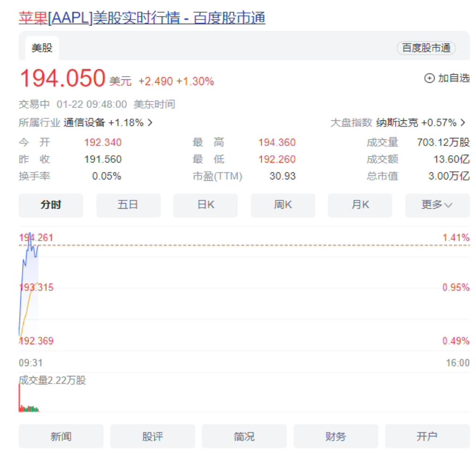This screenshot has width=476, height=454.
Task: Click the 今开 value 192.340
Action: [x=103, y=142]
